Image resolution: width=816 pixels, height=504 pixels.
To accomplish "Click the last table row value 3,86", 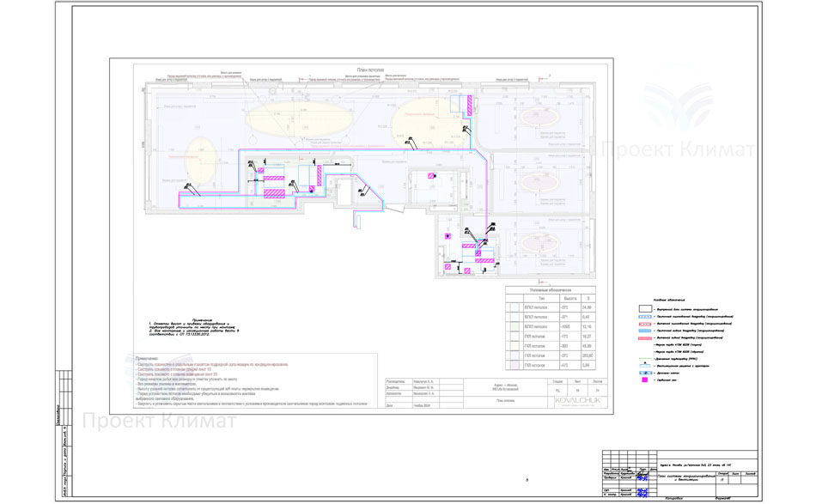I will pyautogui.click(x=588, y=366).
